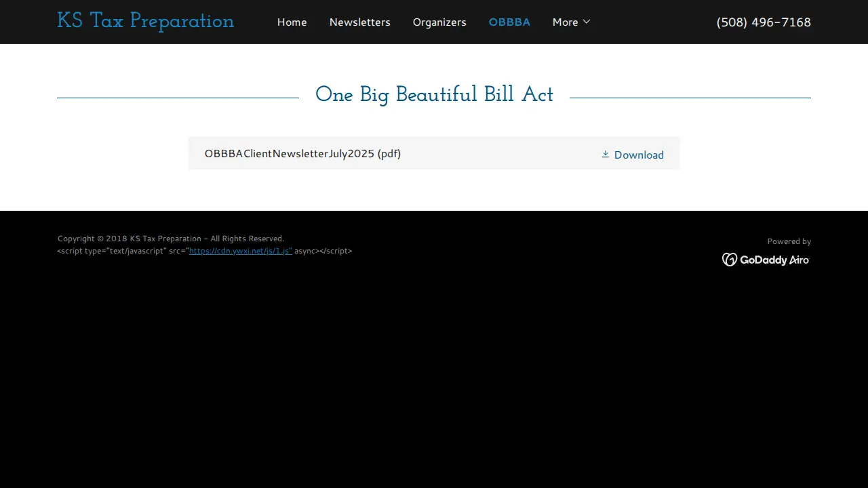Screen dimensions: 868x488
Task: Call the (508) 496-7168 phone link
Action: 764,22
